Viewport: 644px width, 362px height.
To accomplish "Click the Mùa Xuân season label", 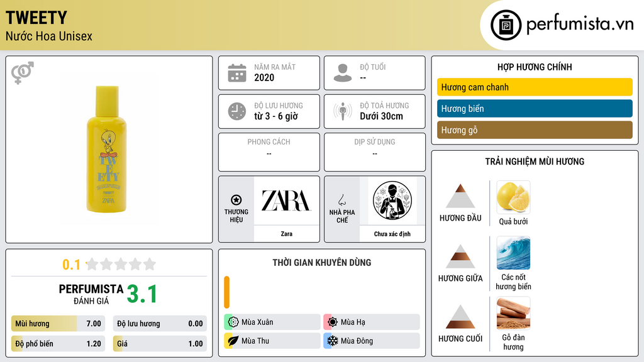I will 257,322.
